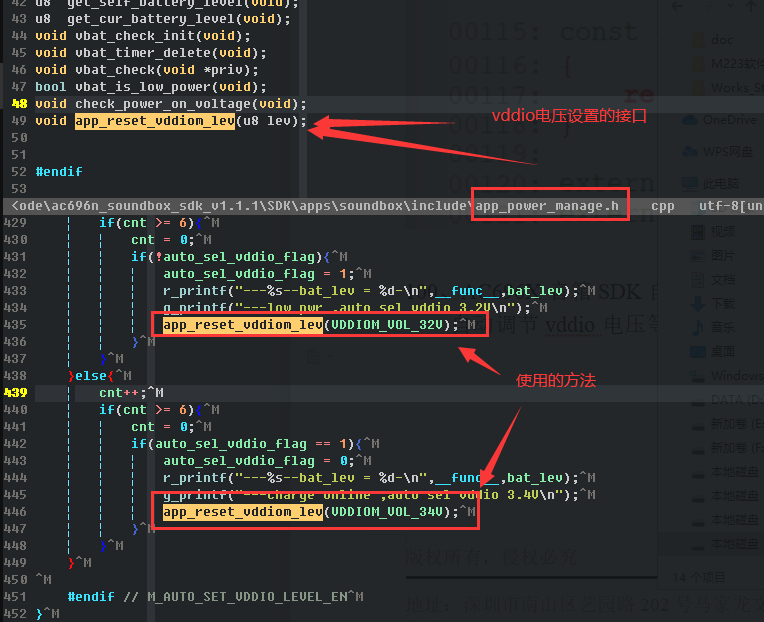Click app_power_manage.h in the Vim status line
This screenshot has width=764, height=622.
(547, 206)
